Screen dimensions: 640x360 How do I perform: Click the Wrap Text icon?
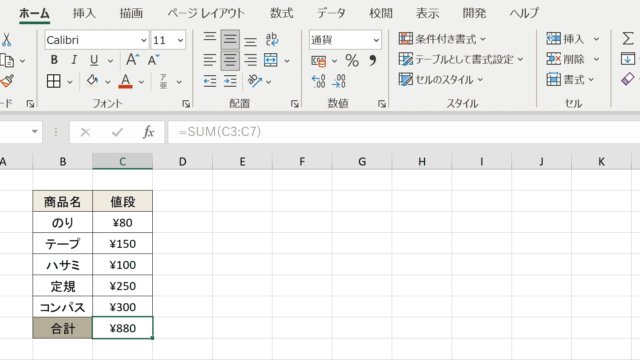pyautogui.click(x=271, y=39)
